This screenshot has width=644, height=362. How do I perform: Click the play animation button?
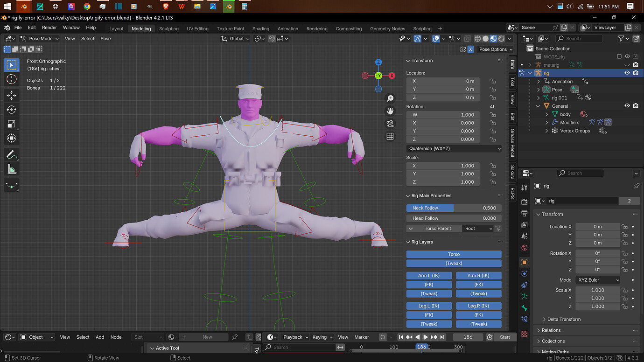(x=426, y=337)
